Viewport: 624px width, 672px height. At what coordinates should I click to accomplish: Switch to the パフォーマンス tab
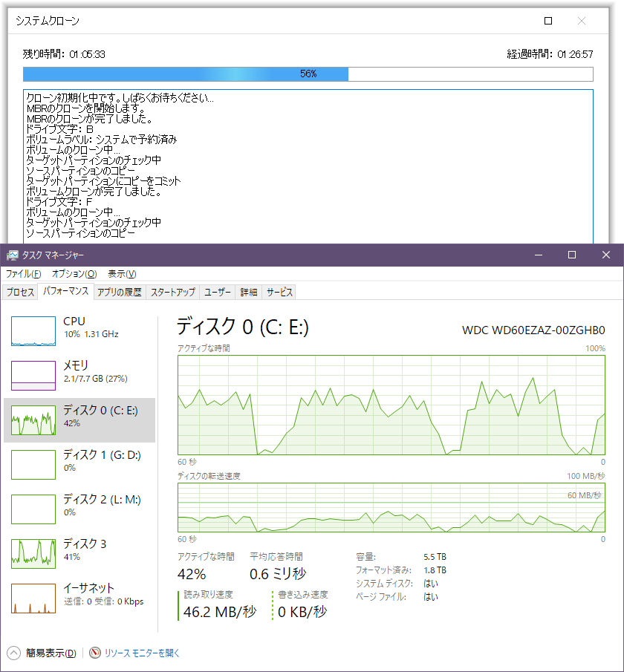(x=68, y=292)
